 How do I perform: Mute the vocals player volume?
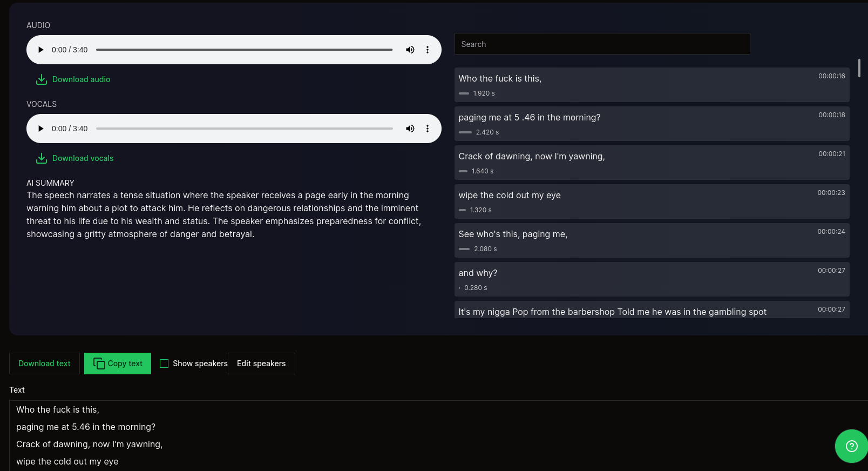[x=410, y=129]
